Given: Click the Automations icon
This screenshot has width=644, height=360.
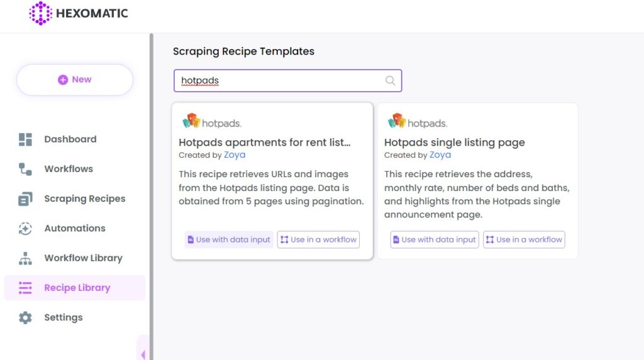Looking at the screenshot, I should 25,228.
